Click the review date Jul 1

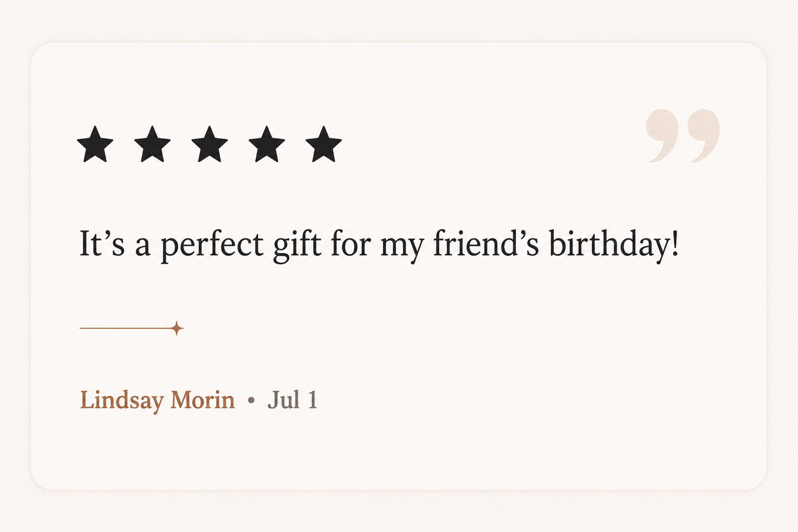point(292,400)
